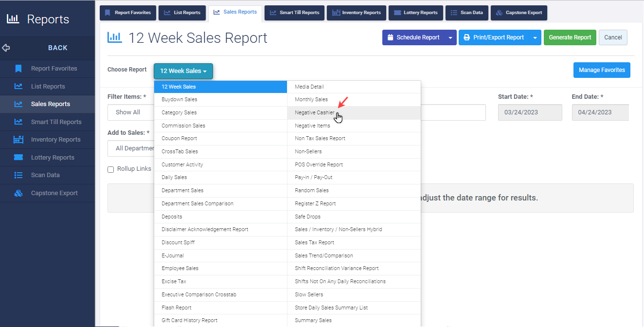Viewport: 644px width, 327px height.
Task: Open the Print/Export Report dropdown arrow
Action: point(535,37)
